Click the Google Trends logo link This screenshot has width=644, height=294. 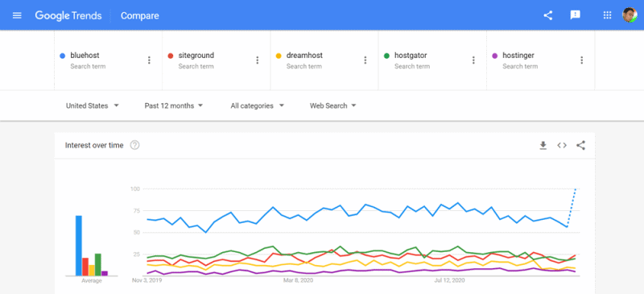(68, 15)
